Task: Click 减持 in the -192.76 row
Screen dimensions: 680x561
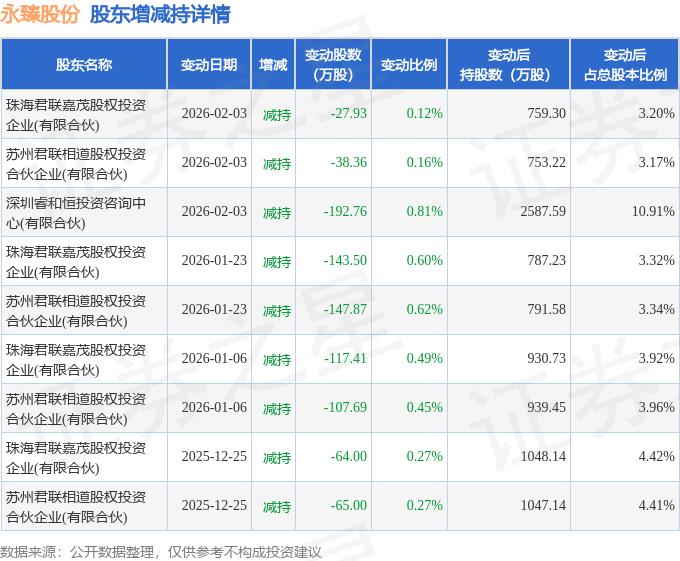Action: (x=277, y=213)
